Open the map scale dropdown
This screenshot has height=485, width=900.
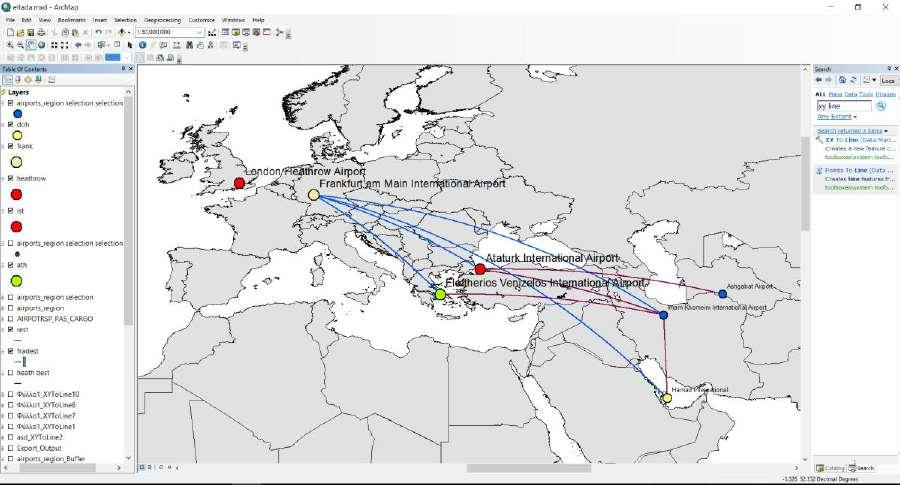coord(199,33)
